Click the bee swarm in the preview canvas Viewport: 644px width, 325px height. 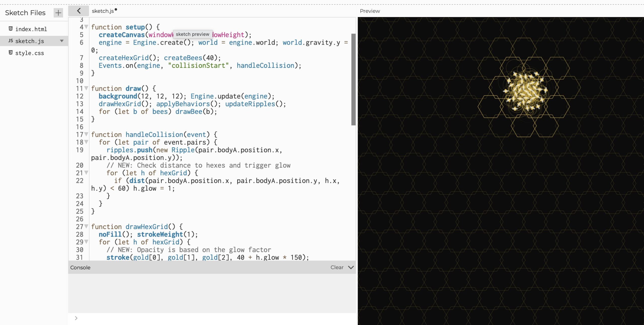click(525, 91)
